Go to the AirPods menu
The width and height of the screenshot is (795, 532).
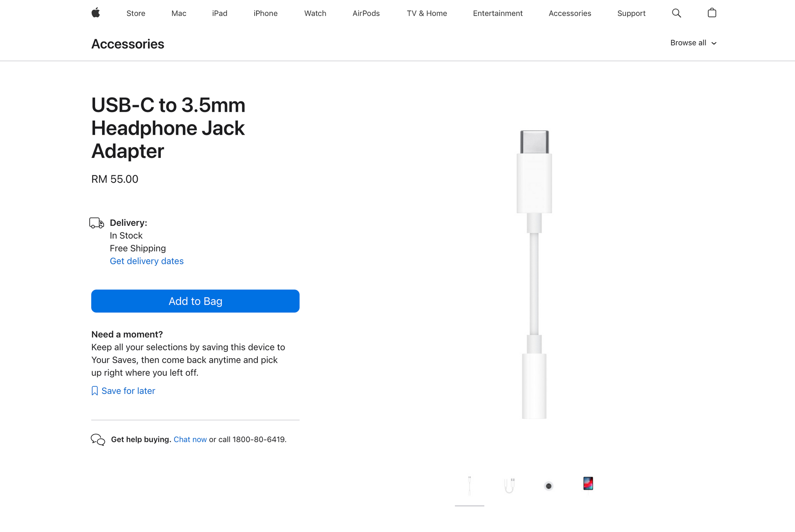[x=366, y=13]
